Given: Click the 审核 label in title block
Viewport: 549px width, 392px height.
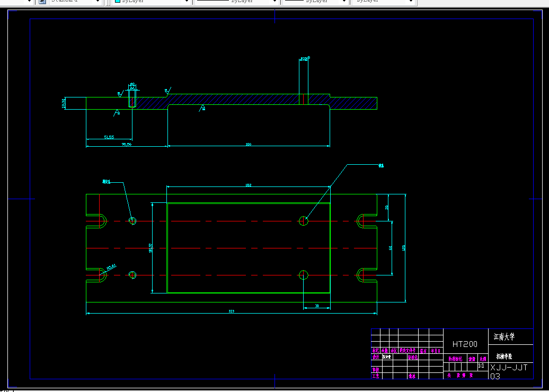Looking at the screenshot, I should point(376,370).
